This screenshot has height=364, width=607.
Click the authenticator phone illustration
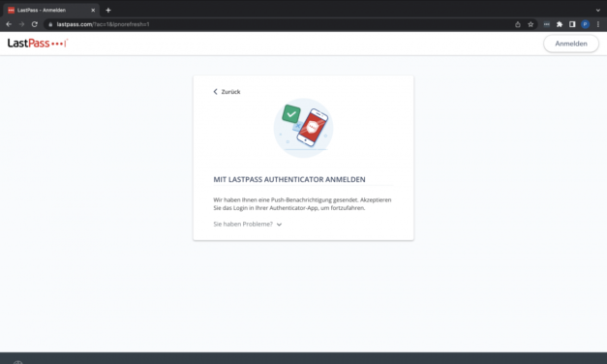pyautogui.click(x=304, y=128)
